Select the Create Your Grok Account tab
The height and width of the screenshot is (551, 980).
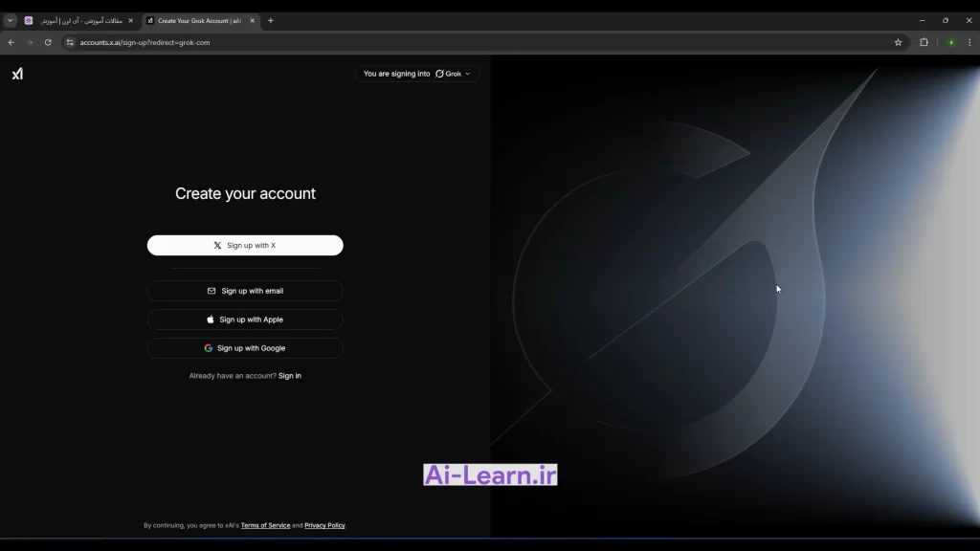199,21
